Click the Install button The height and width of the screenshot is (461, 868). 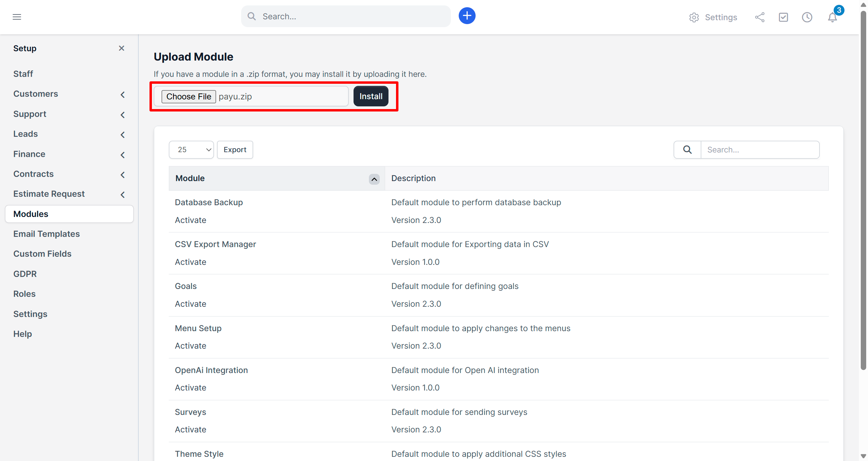point(371,96)
